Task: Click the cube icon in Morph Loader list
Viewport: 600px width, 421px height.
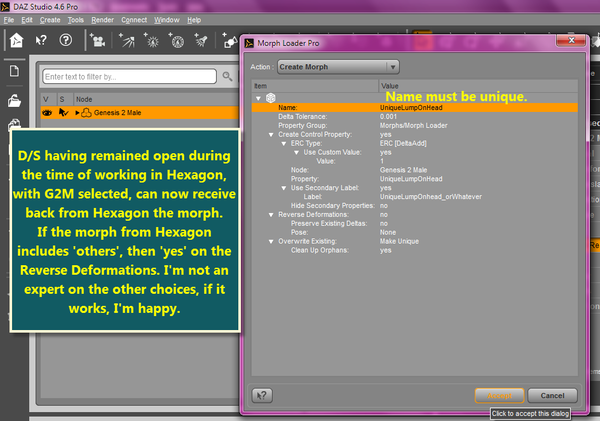Action: click(271, 98)
